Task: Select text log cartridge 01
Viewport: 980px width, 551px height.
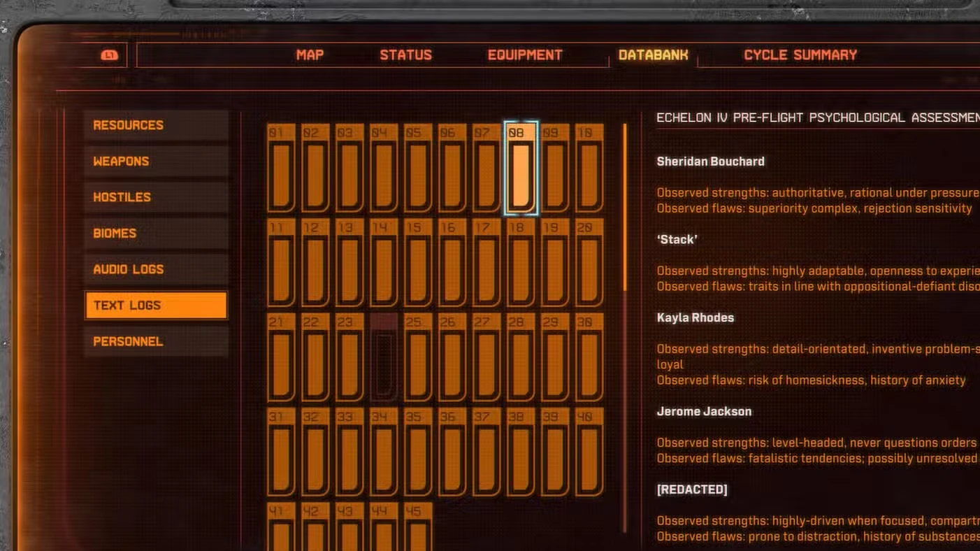Action: pos(281,168)
